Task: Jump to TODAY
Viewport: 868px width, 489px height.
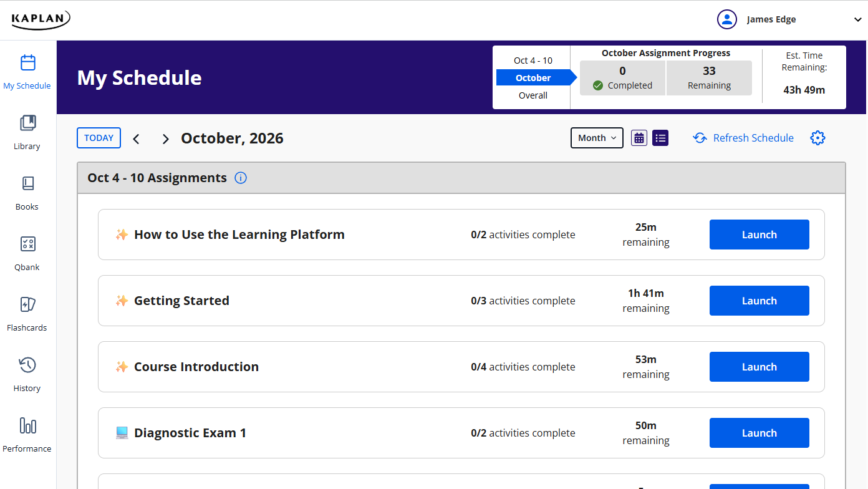Action: (x=99, y=138)
